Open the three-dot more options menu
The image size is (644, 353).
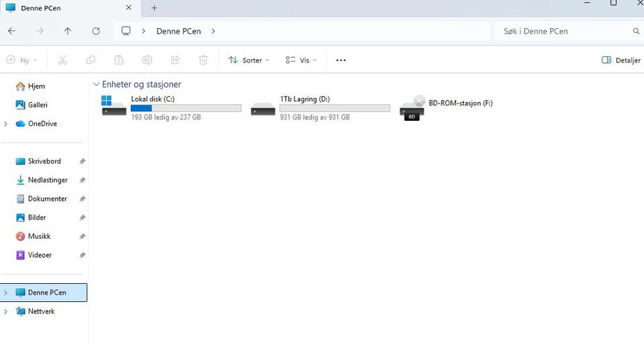[341, 60]
